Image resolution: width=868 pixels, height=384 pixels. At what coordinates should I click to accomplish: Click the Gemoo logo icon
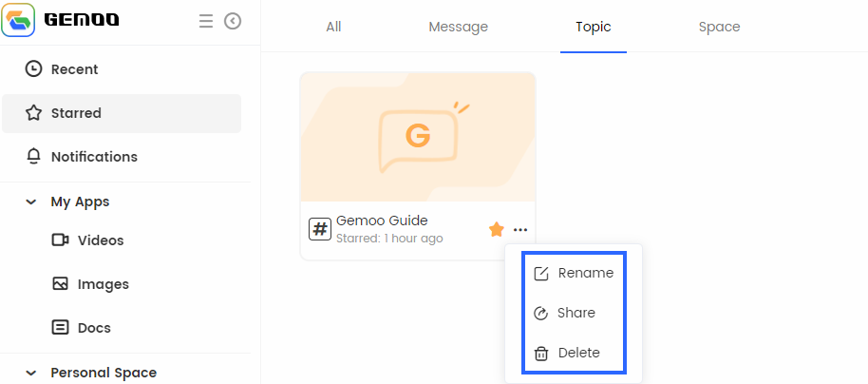click(18, 21)
